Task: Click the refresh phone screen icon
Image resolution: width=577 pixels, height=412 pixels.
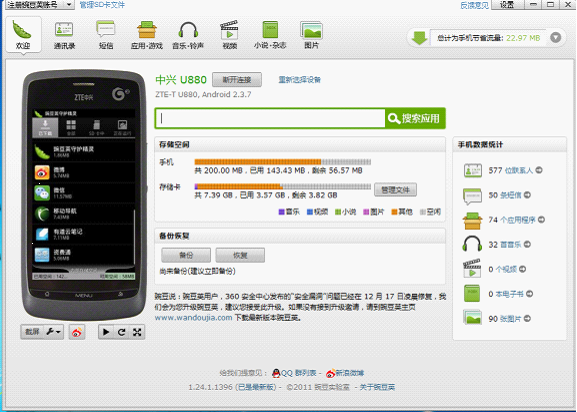Action: click(x=121, y=332)
